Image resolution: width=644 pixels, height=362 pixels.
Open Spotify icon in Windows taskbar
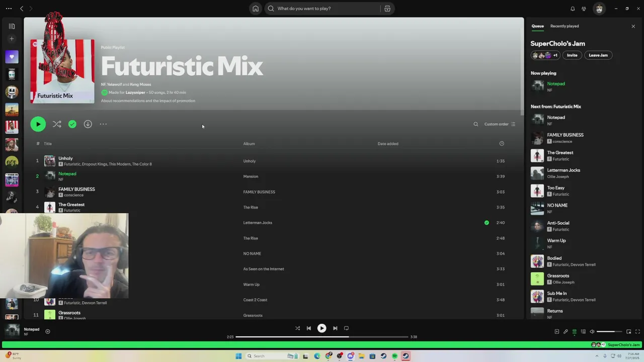[395, 356]
